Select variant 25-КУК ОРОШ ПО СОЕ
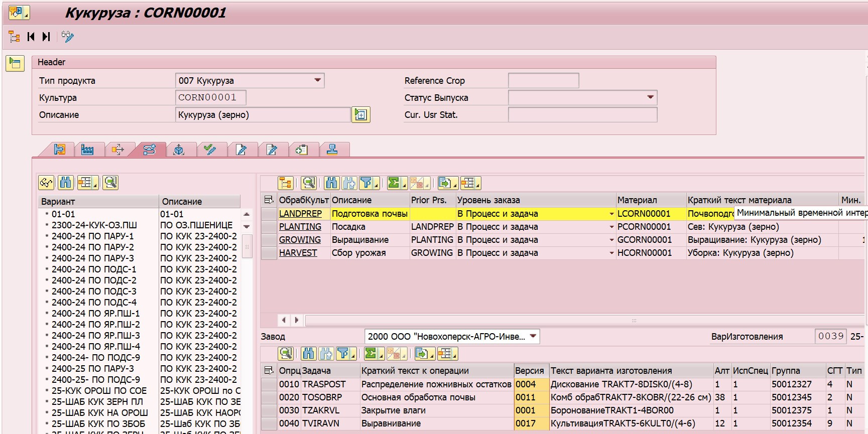The width and height of the screenshot is (868, 434). click(x=99, y=390)
